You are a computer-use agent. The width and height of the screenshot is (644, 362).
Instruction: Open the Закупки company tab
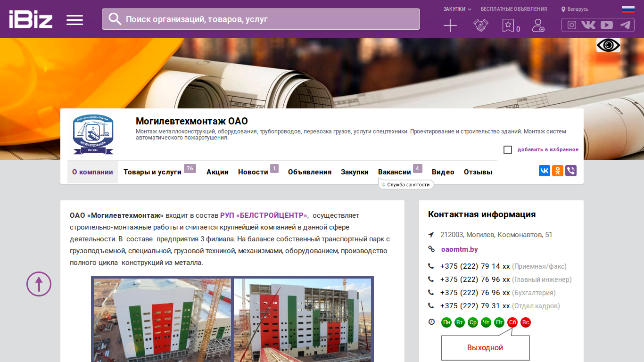click(x=355, y=172)
